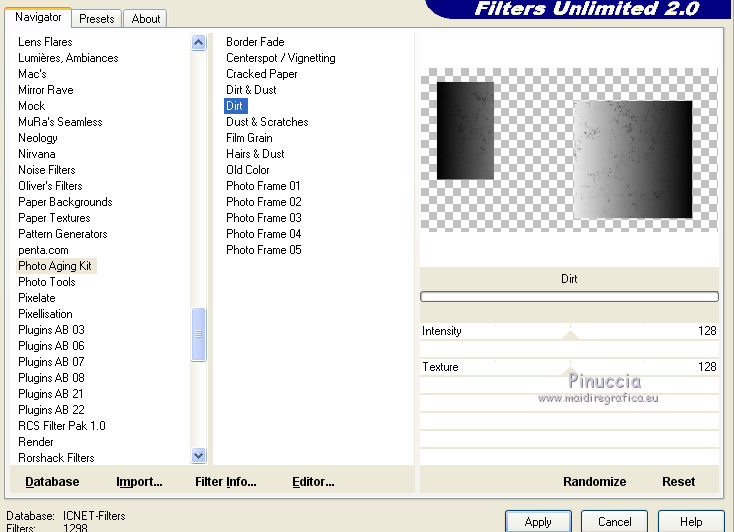This screenshot has width=734, height=532.
Task: Select MuRa's Seamless category
Action: (x=60, y=122)
